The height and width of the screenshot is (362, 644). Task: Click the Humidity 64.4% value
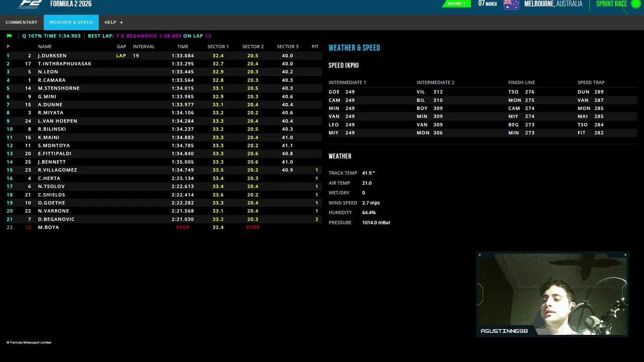pos(369,213)
